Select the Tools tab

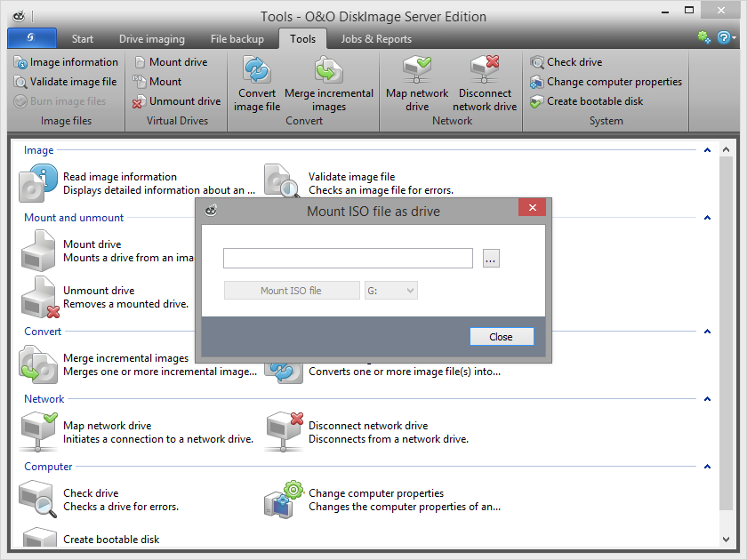[303, 38]
